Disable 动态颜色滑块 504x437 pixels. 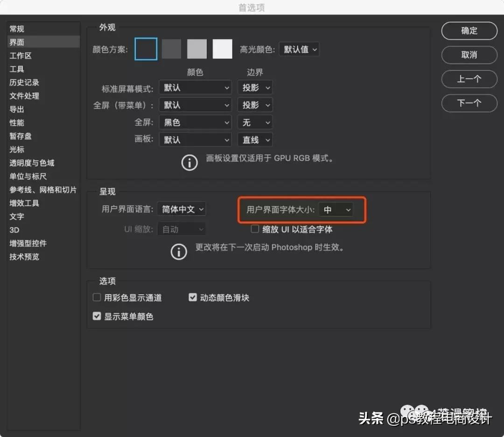(193, 297)
